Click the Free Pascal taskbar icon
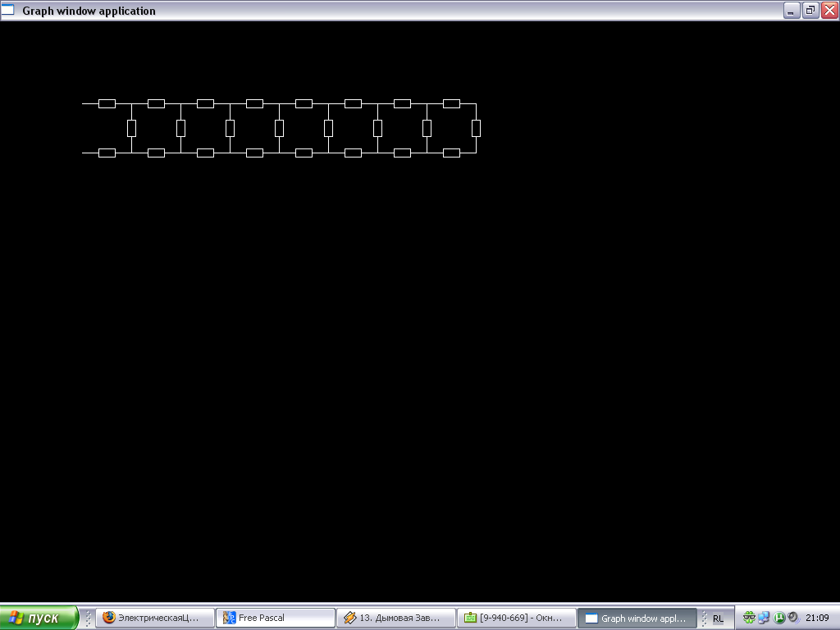Image resolution: width=840 pixels, height=630 pixels. (x=230, y=618)
